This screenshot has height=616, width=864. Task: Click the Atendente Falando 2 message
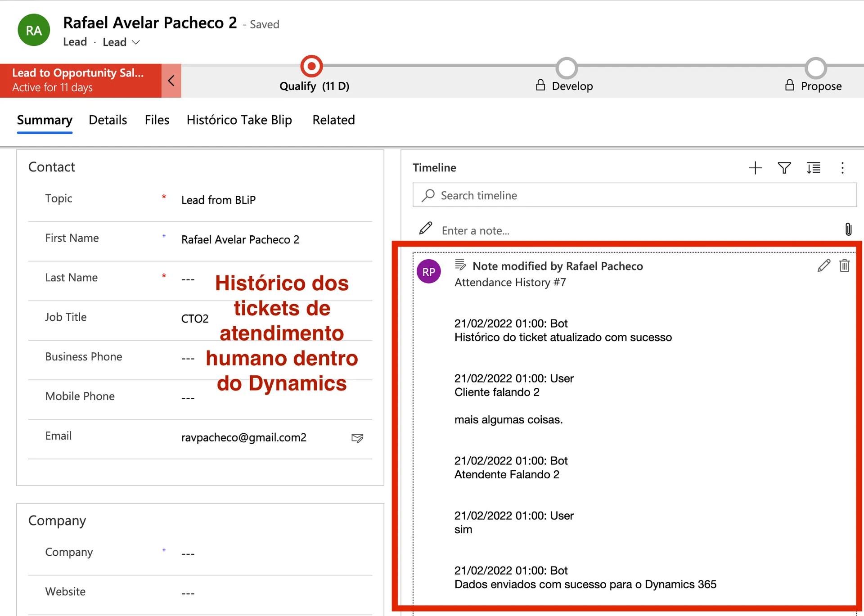pos(507,475)
